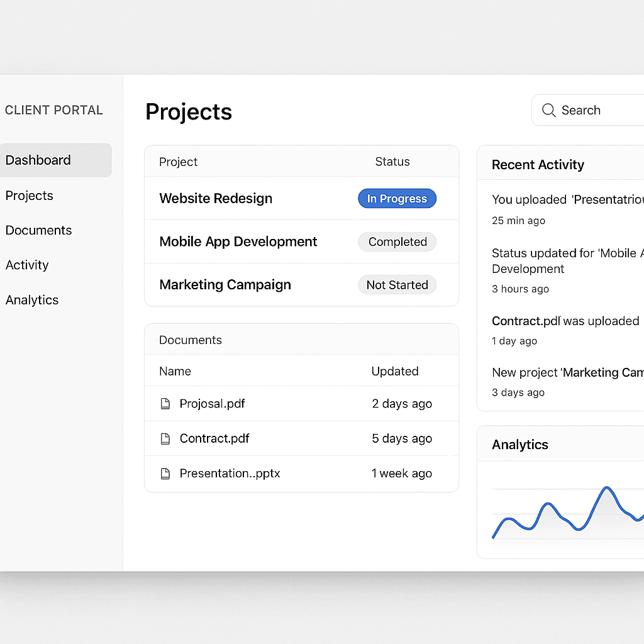Click the Completed status on Mobile App Development
The width and height of the screenshot is (644, 644).
click(397, 241)
